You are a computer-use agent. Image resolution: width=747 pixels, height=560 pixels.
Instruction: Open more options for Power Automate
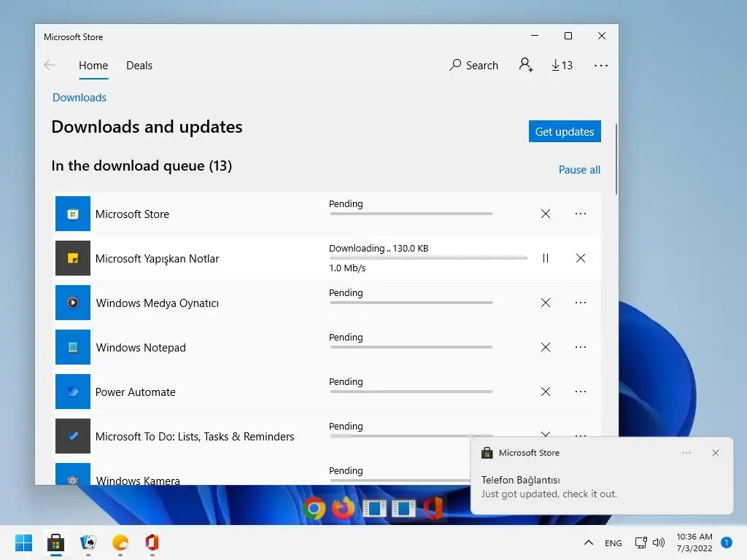[x=580, y=392]
